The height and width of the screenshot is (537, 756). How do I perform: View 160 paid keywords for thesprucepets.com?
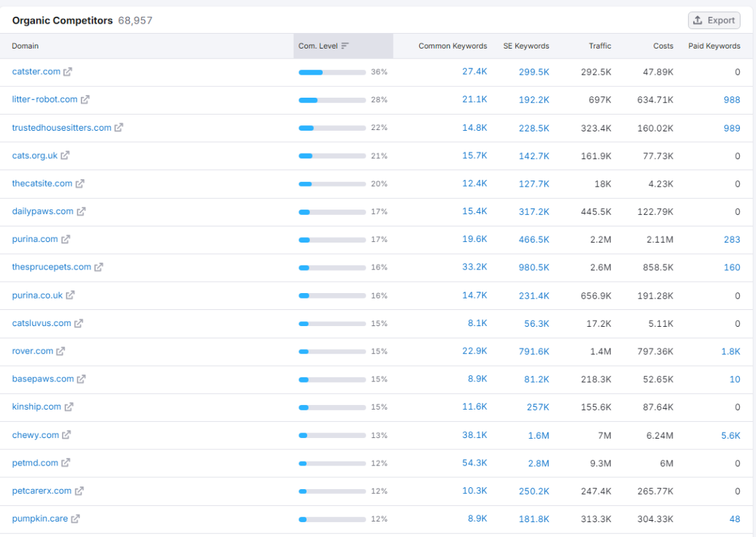click(x=732, y=267)
